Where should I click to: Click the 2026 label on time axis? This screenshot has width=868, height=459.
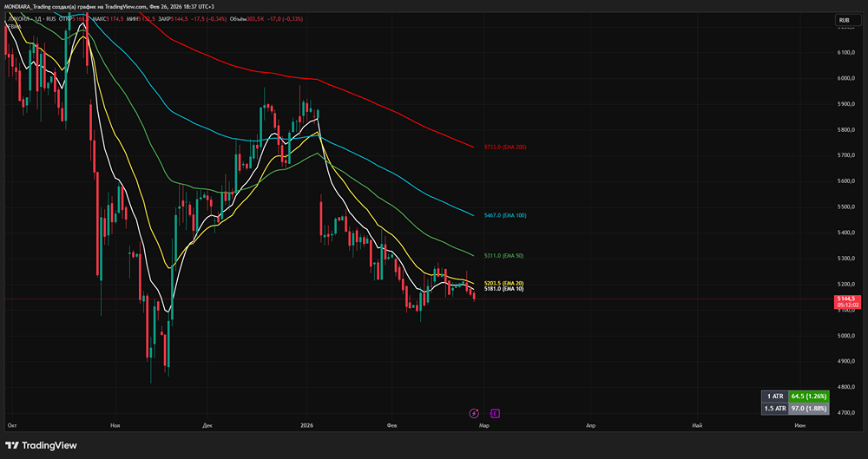[306, 425]
